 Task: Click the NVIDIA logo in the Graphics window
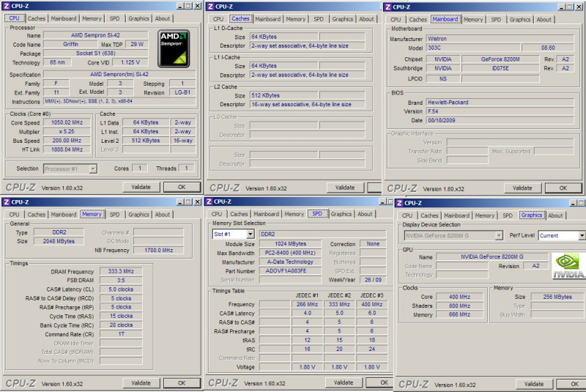click(x=568, y=266)
